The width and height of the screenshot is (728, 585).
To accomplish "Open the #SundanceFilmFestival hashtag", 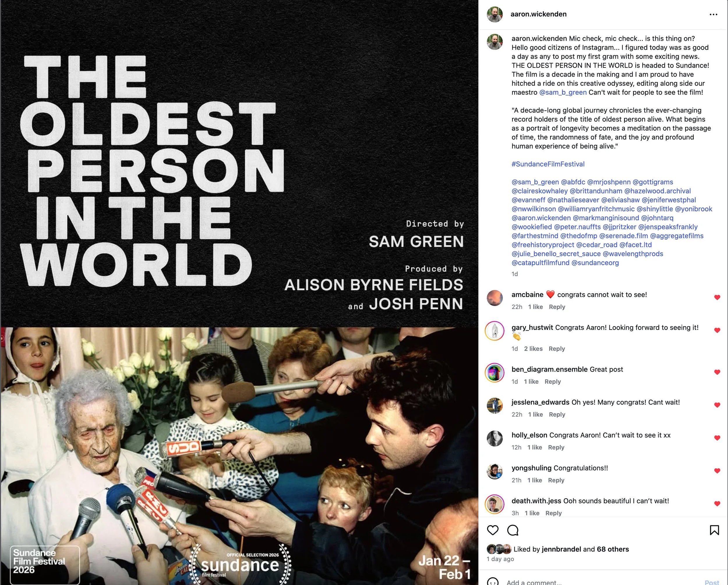I will [548, 164].
